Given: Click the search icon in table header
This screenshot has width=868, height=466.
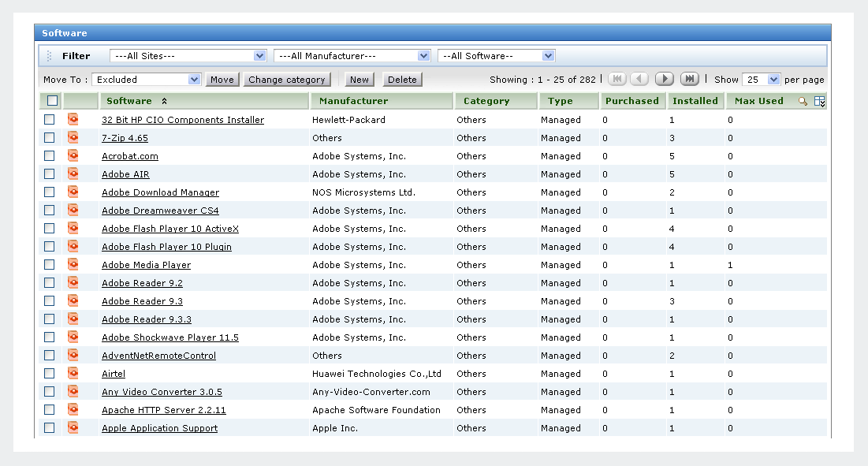Looking at the screenshot, I should click(803, 101).
